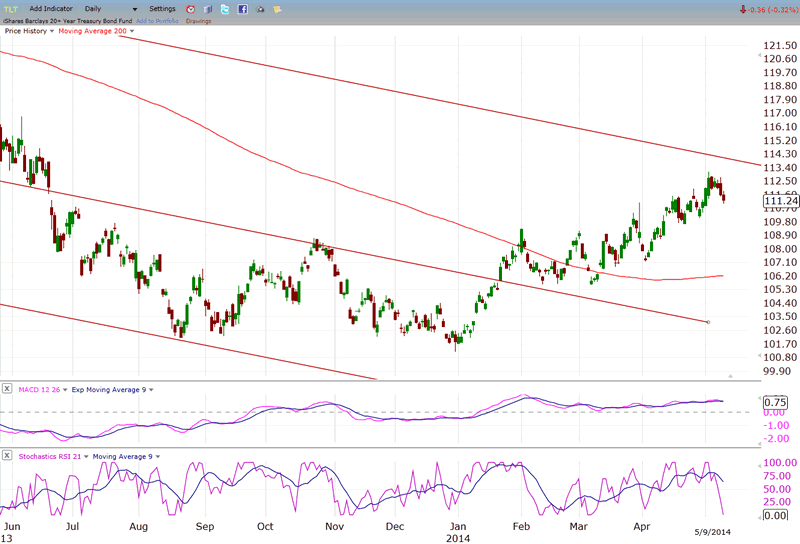Image resolution: width=800 pixels, height=544 pixels.
Task: Click Add Indicator in toolbar
Action: pos(50,9)
